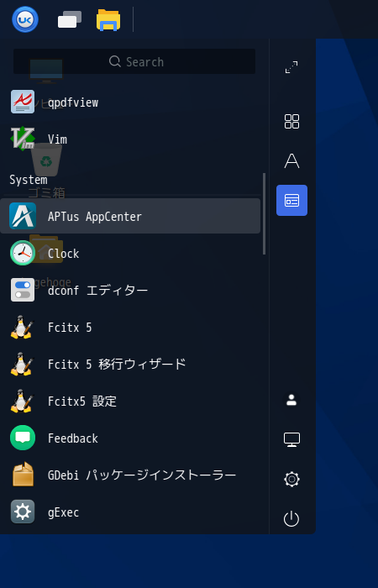Click GDebi パッケージインストーラー label

(142, 475)
